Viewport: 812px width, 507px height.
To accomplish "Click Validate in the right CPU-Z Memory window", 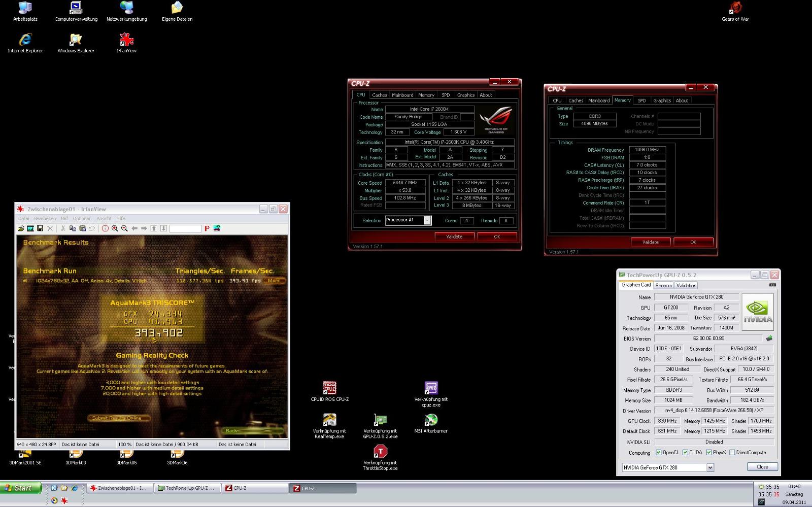I will tap(651, 242).
